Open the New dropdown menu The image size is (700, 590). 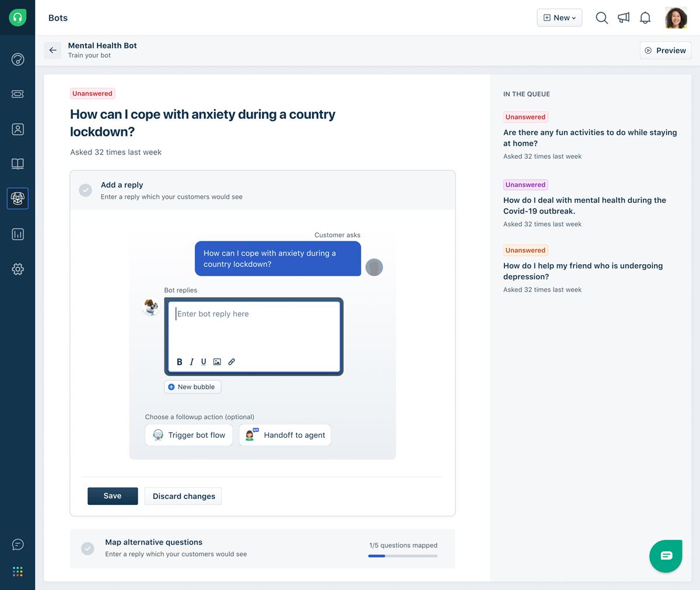click(x=559, y=18)
